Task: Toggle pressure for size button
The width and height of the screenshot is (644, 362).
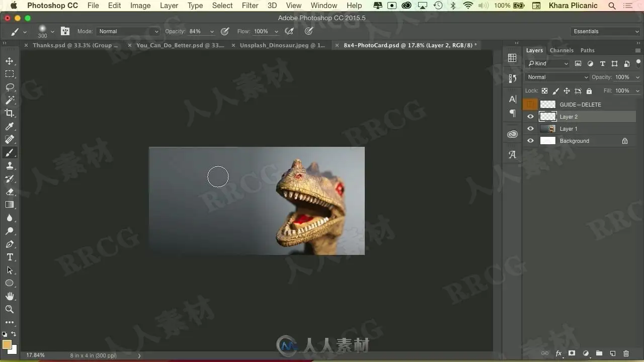Action: [x=309, y=31]
